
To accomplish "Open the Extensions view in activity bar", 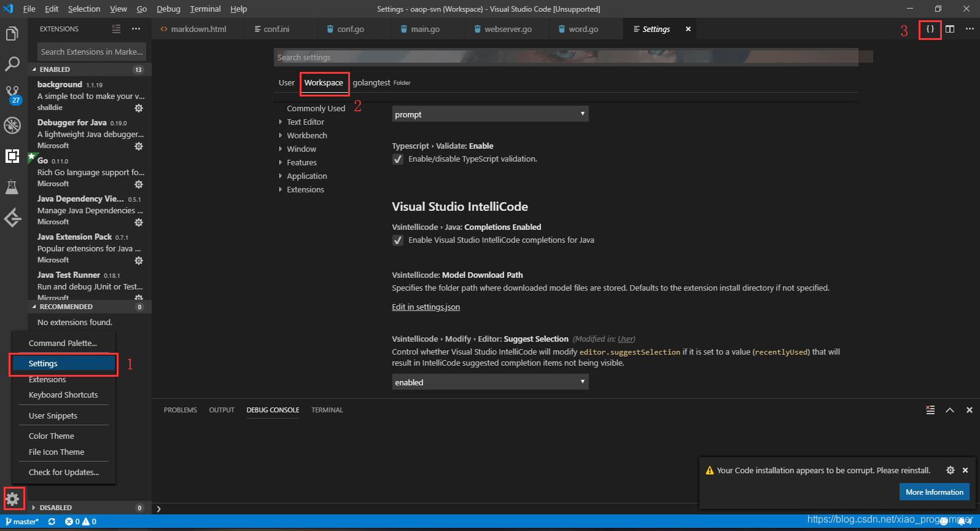I will (x=12, y=156).
